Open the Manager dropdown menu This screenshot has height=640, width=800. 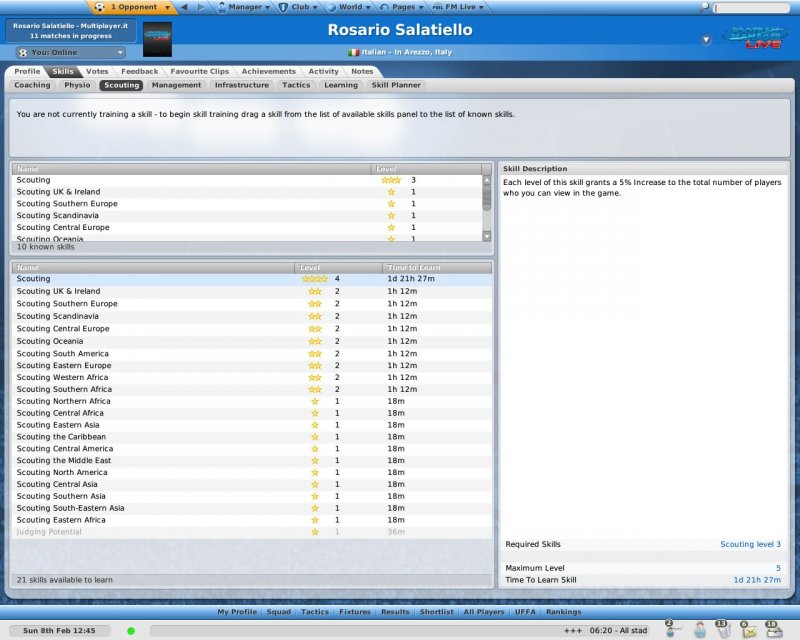coord(240,7)
